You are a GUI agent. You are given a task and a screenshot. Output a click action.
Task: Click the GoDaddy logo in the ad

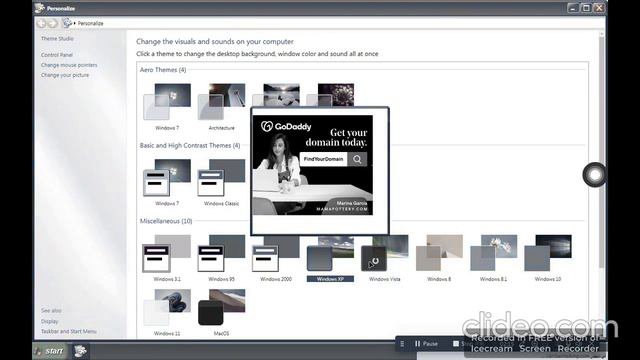point(286,127)
